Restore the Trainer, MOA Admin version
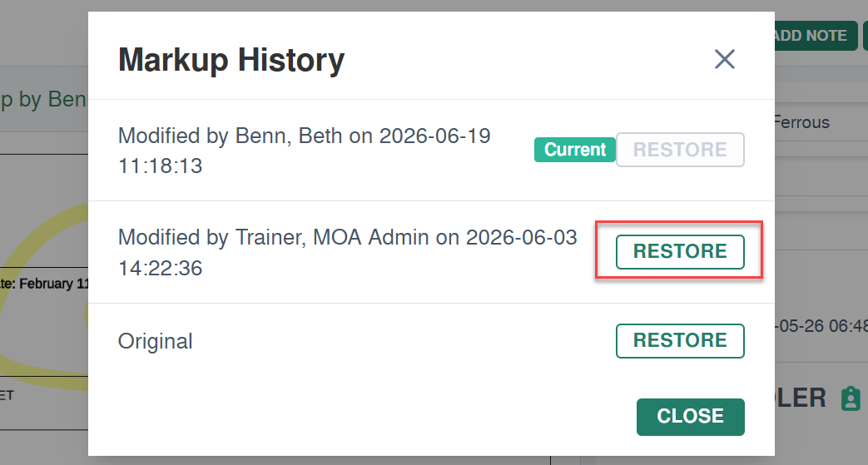Image resolution: width=868 pixels, height=465 pixels. (680, 252)
